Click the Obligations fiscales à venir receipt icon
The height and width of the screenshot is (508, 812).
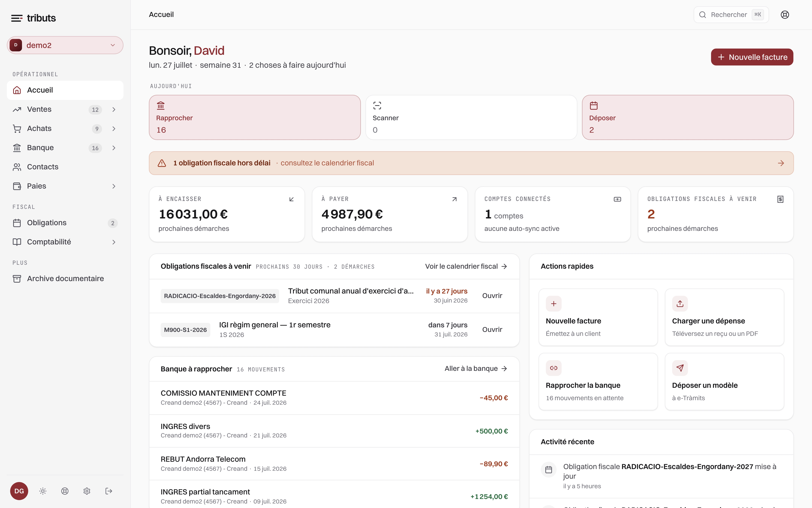point(780,199)
